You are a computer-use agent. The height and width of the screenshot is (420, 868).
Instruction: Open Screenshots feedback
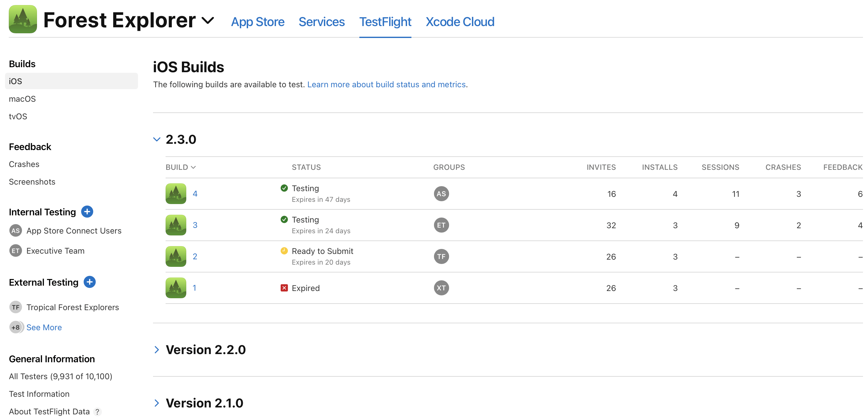click(x=32, y=182)
